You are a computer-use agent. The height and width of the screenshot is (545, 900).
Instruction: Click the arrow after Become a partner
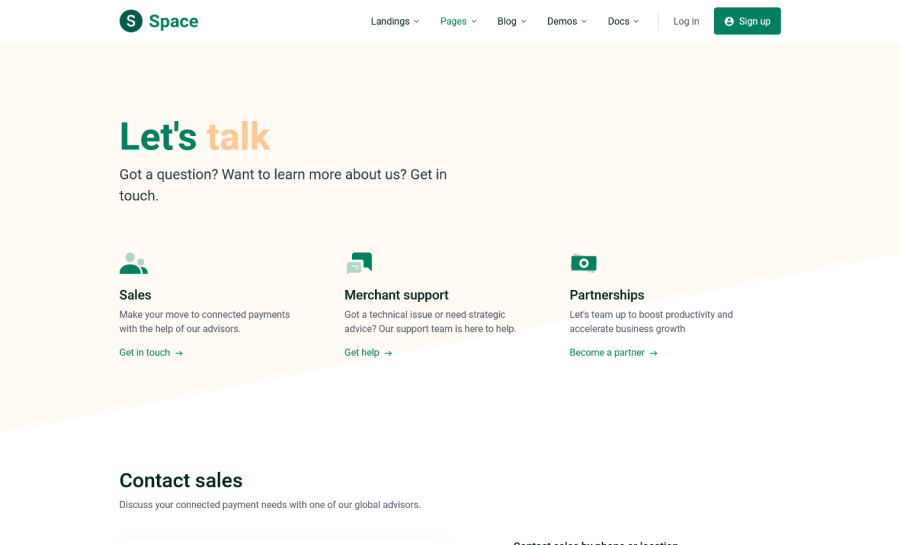pyautogui.click(x=653, y=353)
